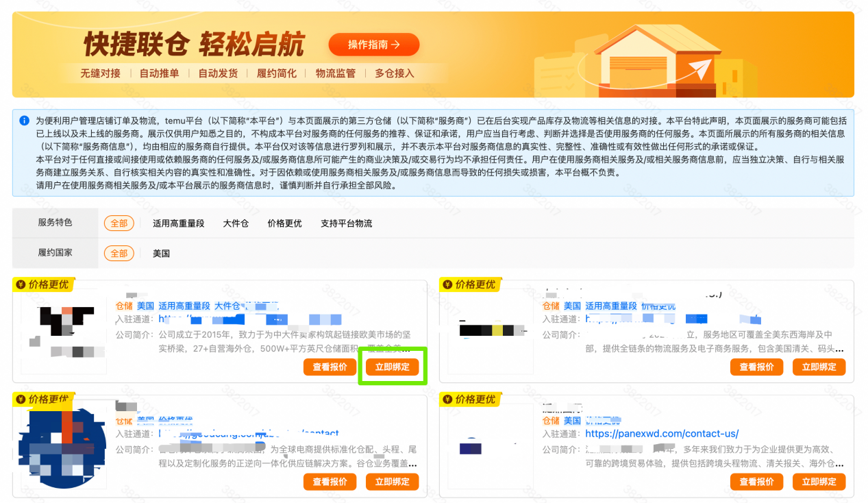Screen dimensions: 868x503
Task: Click 查看报价 on the first provider card
Action: pyautogui.click(x=330, y=367)
